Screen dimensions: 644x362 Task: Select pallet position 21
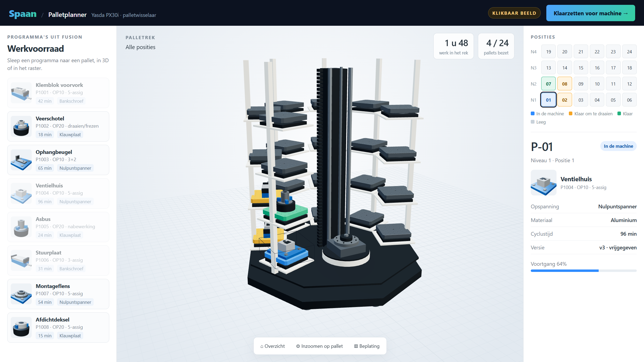[x=581, y=51]
